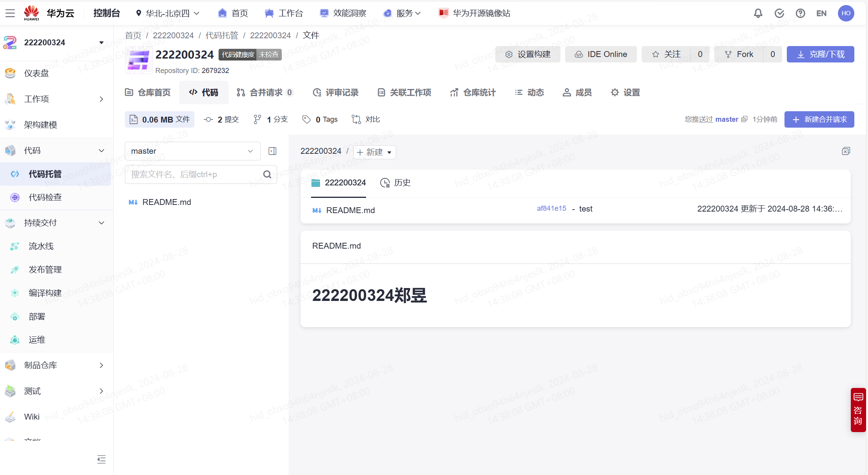Click the file name search field
The width and height of the screenshot is (868, 475).
pyautogui.click(x=194, y=174)
